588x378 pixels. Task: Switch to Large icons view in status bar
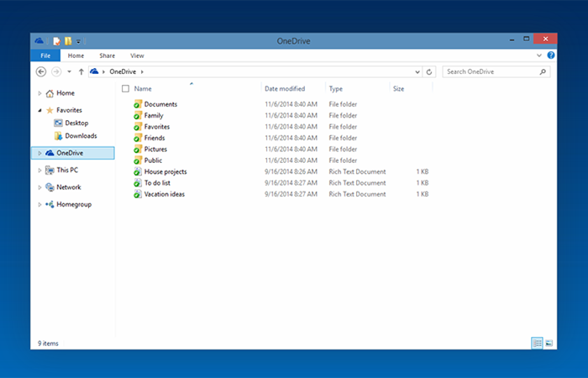point(549,343)
